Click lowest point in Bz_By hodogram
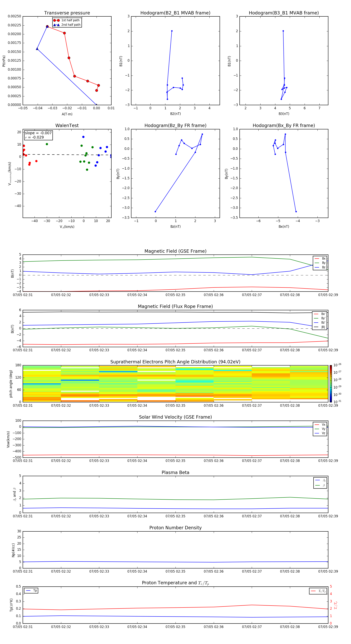Viewport: 351px width, 644px height. (x=155, y=212)
